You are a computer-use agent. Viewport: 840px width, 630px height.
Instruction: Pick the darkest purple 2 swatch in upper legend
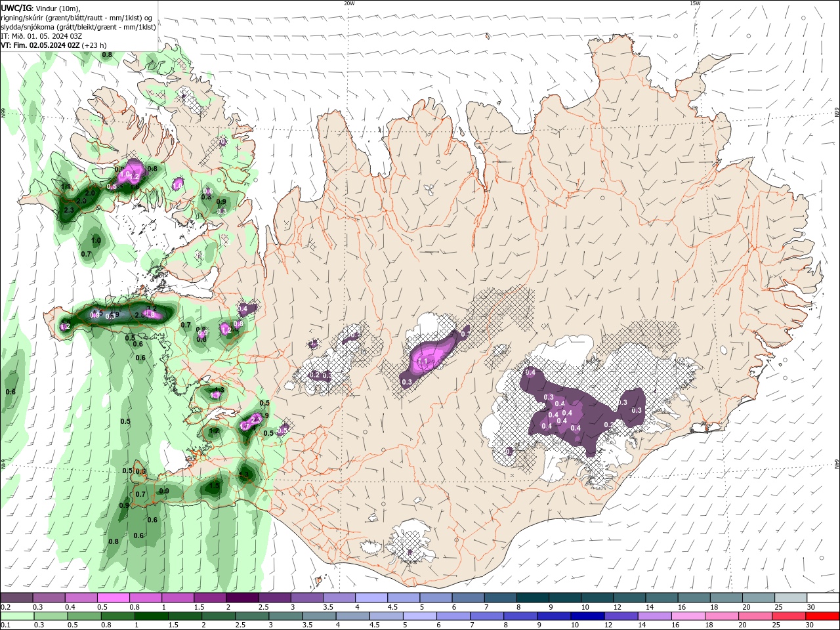pyautogui.click(x=242, y=598)
